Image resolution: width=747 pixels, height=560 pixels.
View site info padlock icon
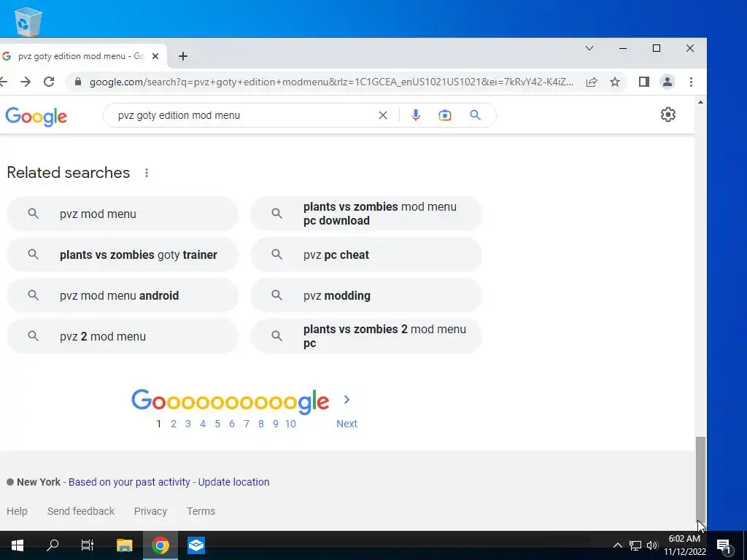tap(78, 82)
